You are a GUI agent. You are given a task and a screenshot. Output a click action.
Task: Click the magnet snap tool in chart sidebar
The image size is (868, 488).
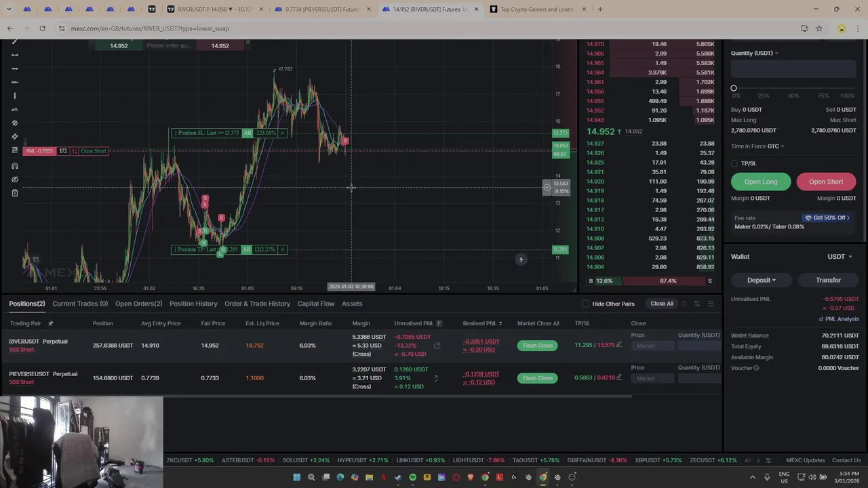point(15,166)
